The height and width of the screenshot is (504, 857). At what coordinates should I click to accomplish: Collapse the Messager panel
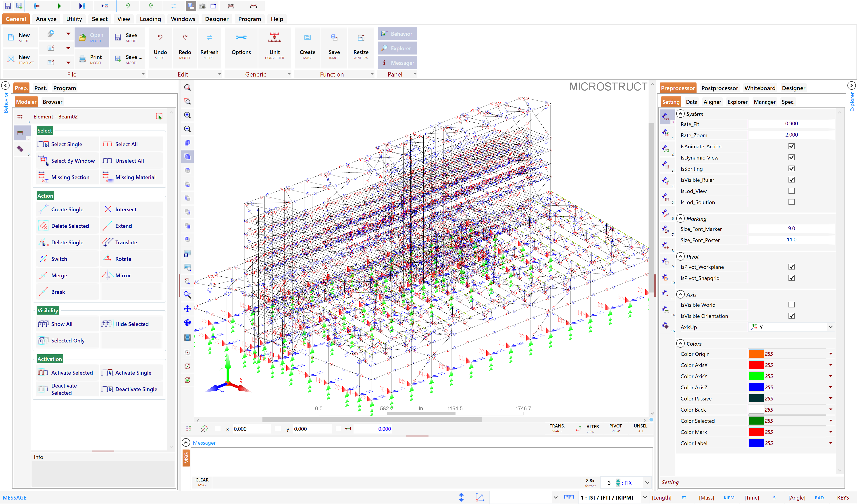click(186, 442)
